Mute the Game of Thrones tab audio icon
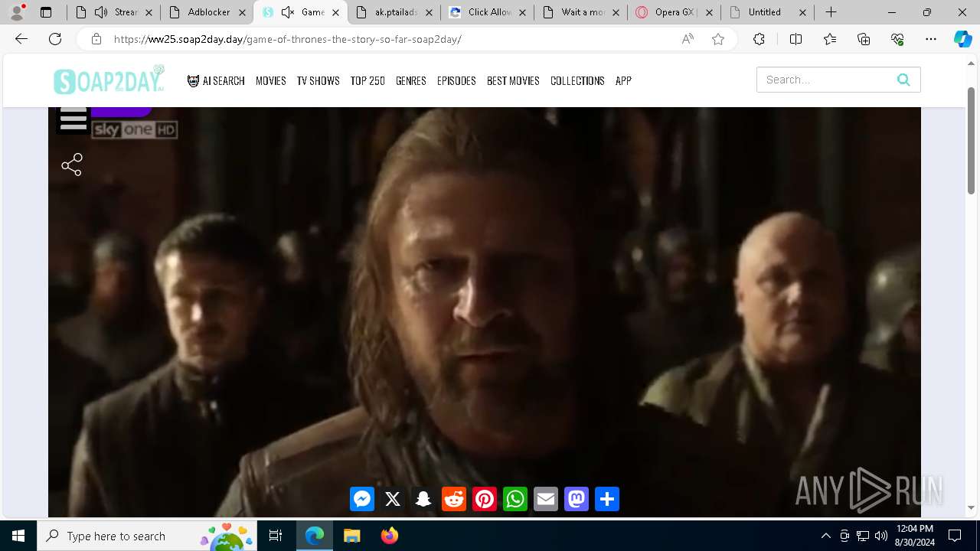The width and height of the screenshot is (980, 551). [288, 12]
